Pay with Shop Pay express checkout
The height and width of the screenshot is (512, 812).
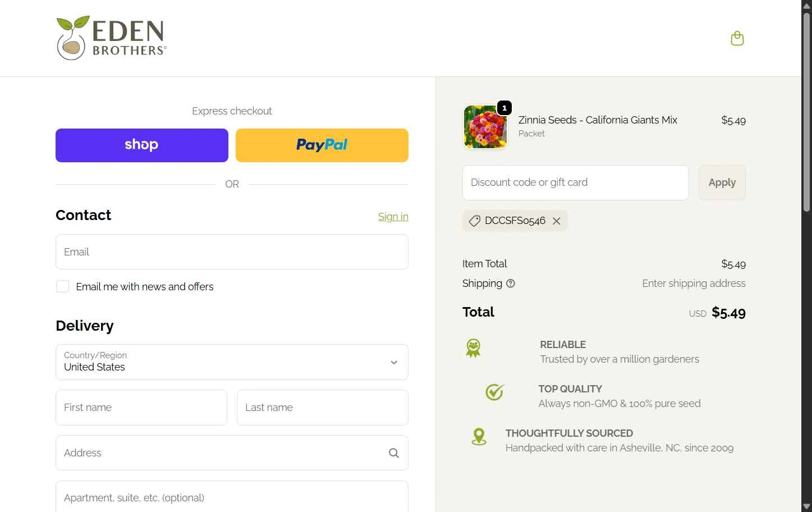coord(142,145)
